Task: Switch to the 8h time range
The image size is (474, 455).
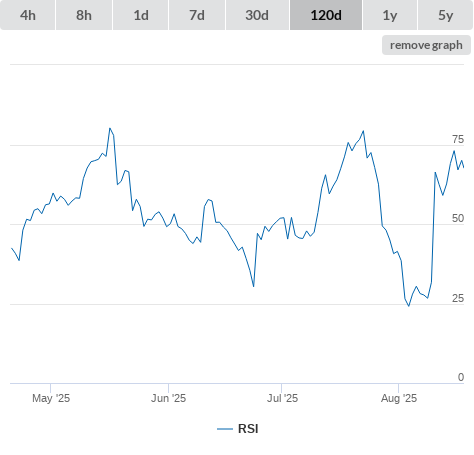Action: point(84,15)
